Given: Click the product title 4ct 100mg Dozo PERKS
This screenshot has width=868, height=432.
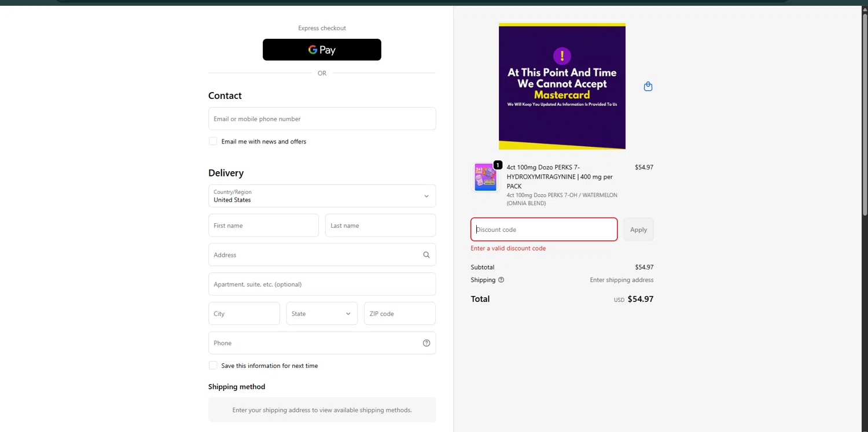Looking at the screenshot, I should [x=560, y=176].
